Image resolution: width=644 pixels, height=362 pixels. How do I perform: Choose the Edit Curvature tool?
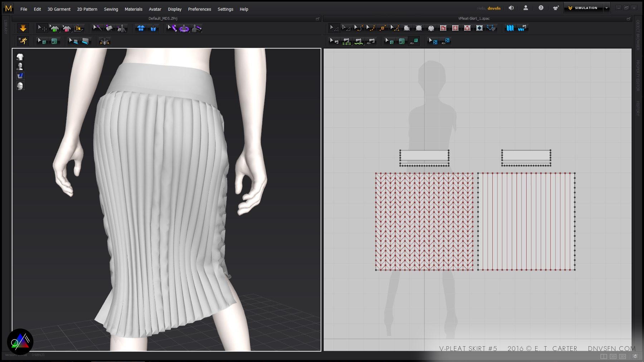point(358,28)
